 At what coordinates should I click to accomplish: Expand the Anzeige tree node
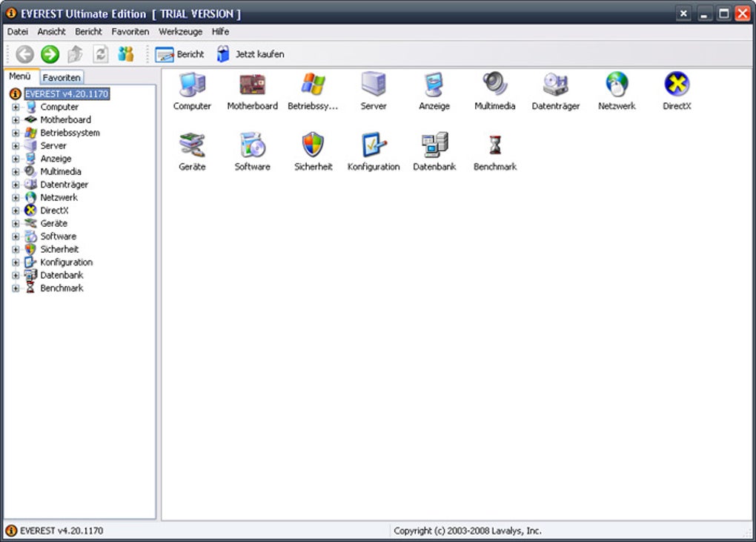(16, 159)
